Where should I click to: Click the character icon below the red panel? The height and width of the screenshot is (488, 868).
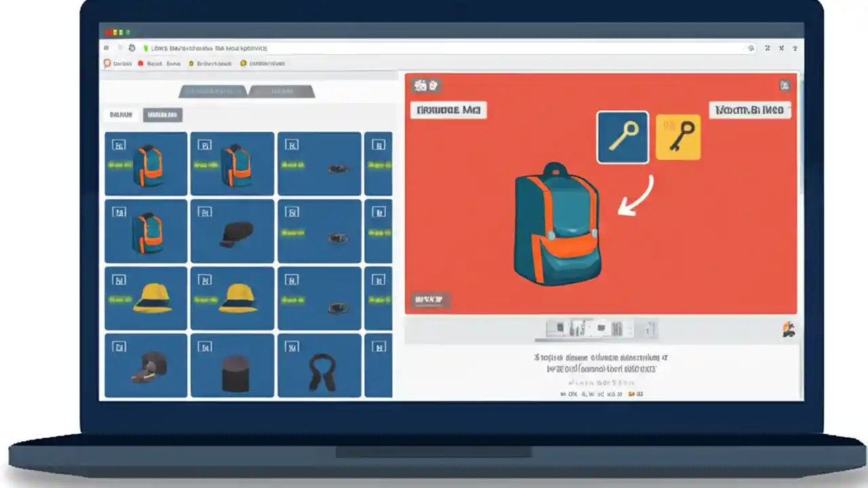pos(787,329)
